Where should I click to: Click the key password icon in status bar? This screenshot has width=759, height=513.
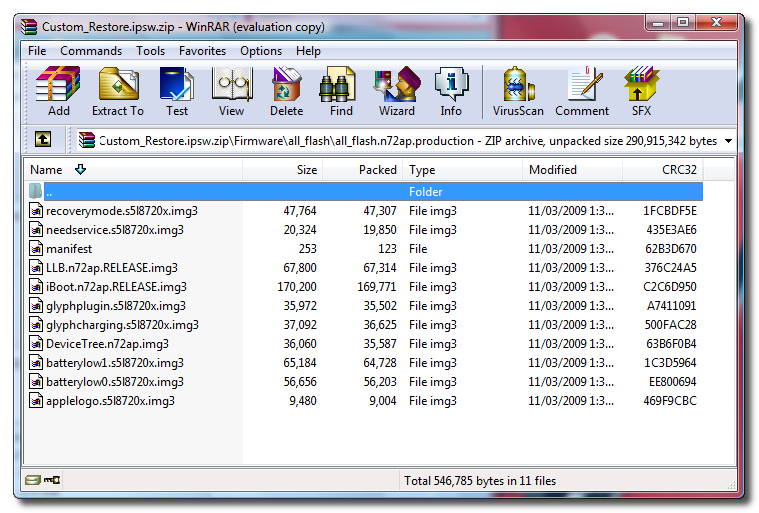click(x=52, y=481)
